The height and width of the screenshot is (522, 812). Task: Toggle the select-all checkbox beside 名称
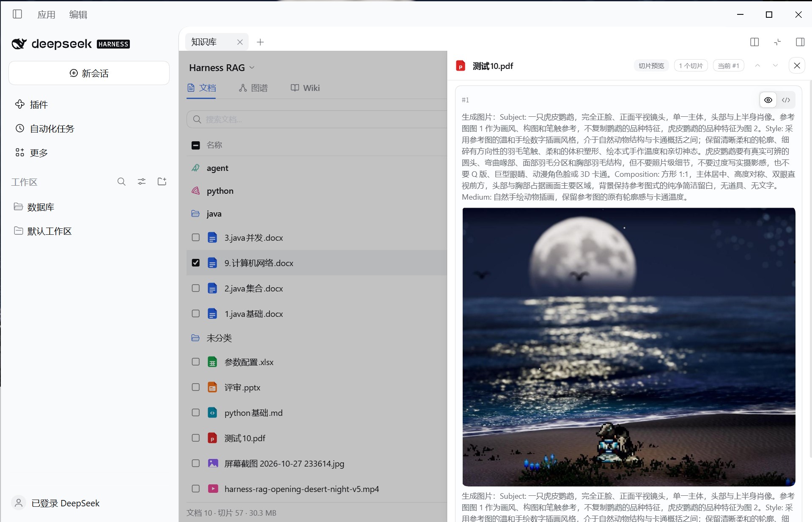tap(195, 145)
